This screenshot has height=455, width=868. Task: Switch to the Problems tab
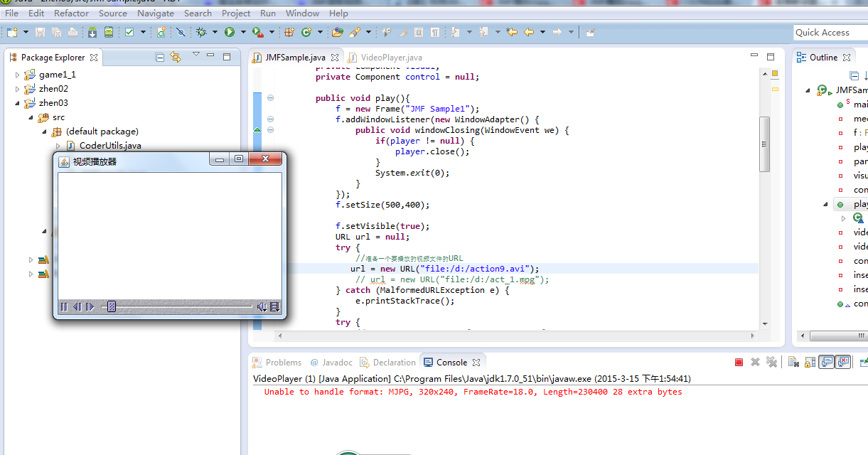click(278, 363)
